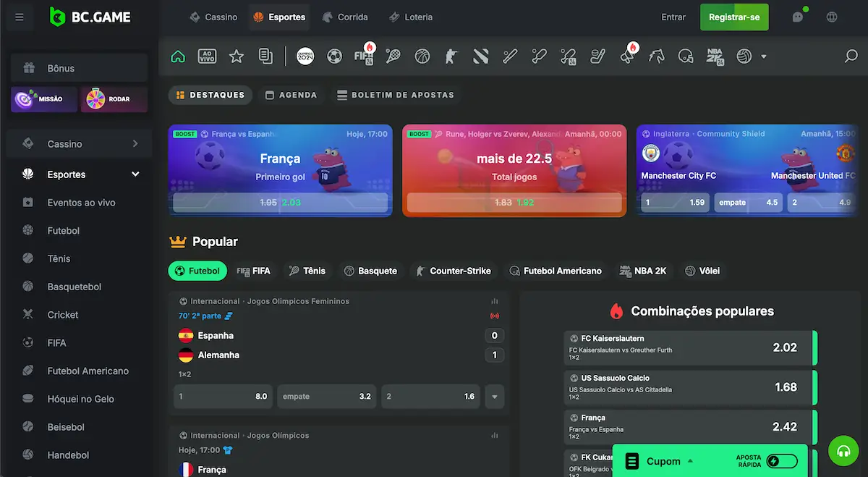Select the Futebol filter chip under Popular
868x477 pixels.
197,271
